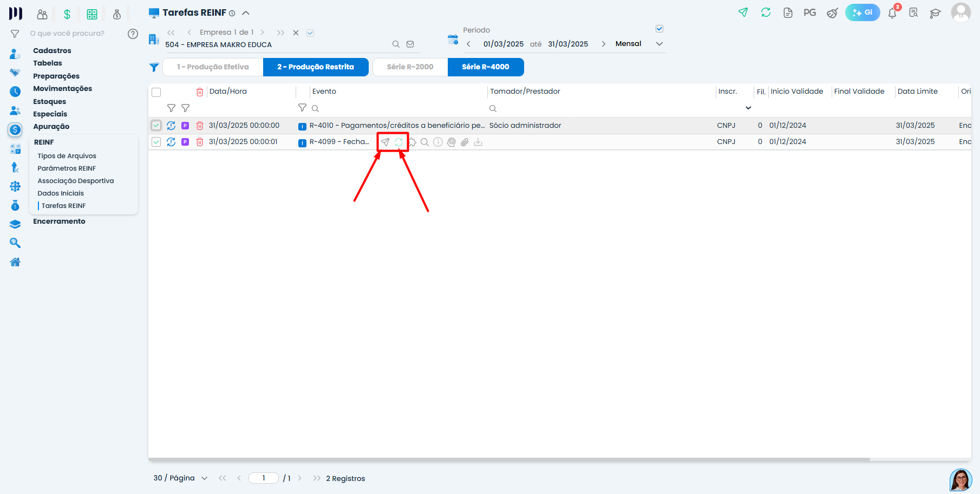Image resolution: width=980 pixels, height=494 pixels.
Task: Open Parâmetros REINF in sidebar
Action: (67, 168)
